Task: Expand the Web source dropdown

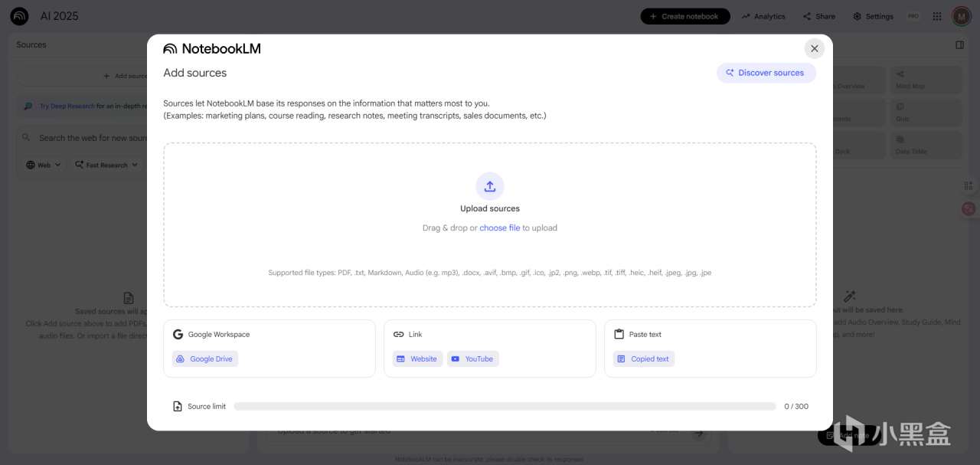Action: (x=44, y=165)
